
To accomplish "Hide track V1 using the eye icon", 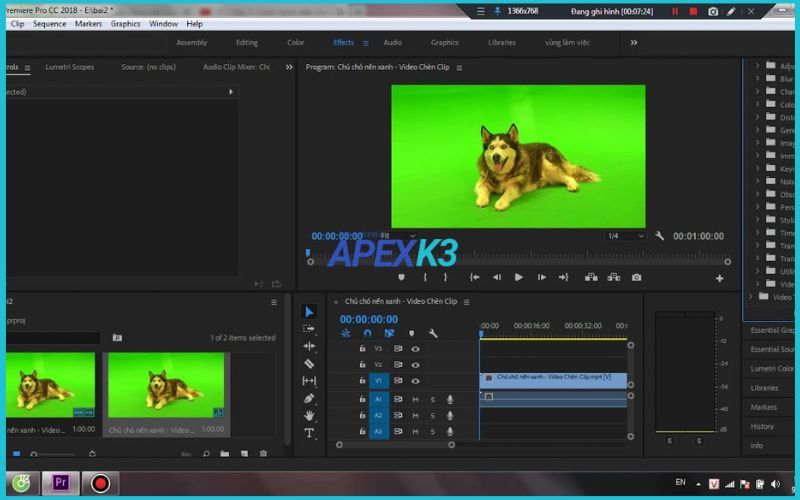I will pyautogui.click(x=415, y=381).
